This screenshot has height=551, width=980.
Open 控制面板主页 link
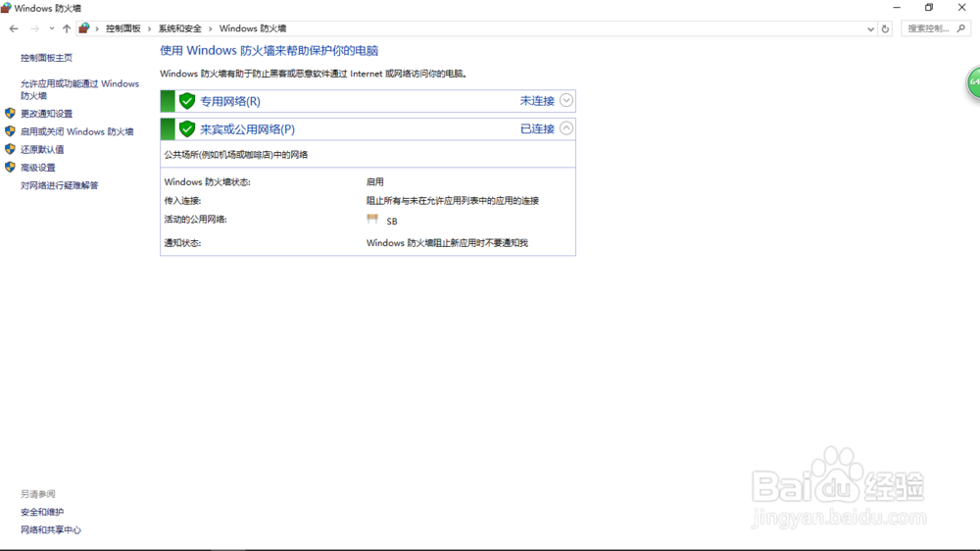(x=46, y=58)
